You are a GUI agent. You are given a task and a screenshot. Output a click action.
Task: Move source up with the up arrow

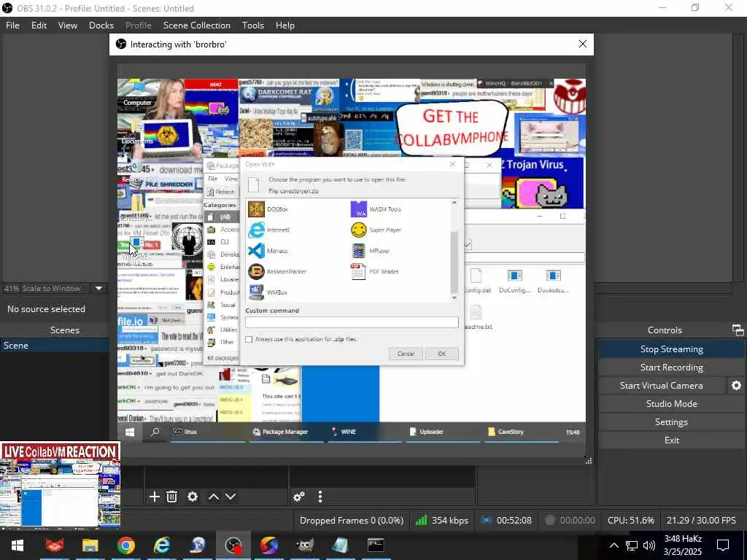click(x=214, y=497)
